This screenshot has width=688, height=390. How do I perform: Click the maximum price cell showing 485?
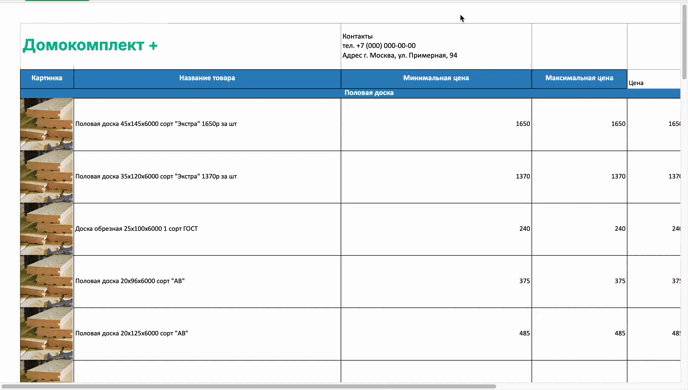click(x=579, y=334)
